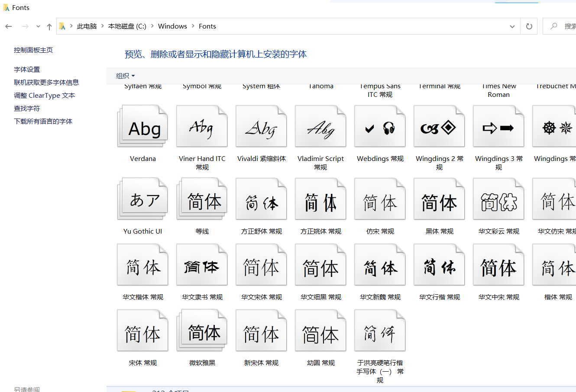Select the Yu Gothic UI font icon

[x=142, y=199]
